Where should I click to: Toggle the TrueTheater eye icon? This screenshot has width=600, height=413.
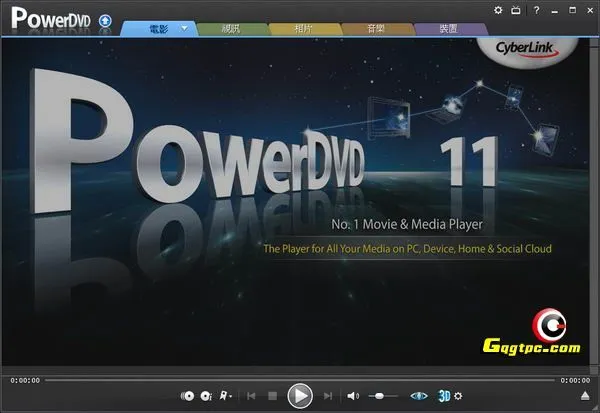point(419,397)
